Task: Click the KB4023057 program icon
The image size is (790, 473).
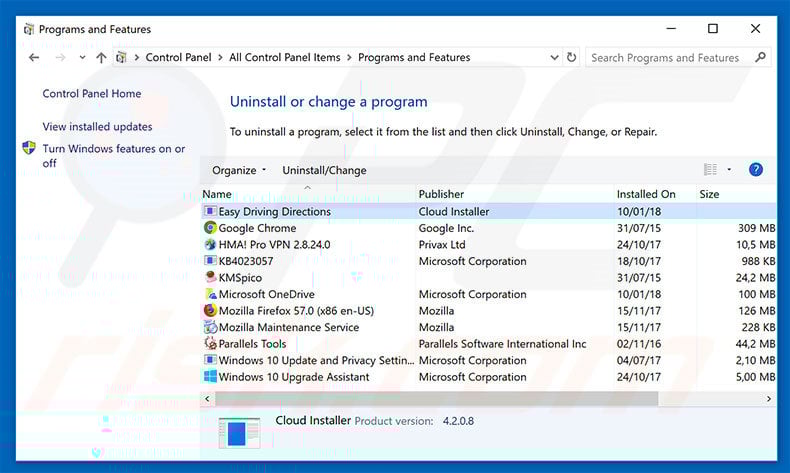Action: click(210, 261)
